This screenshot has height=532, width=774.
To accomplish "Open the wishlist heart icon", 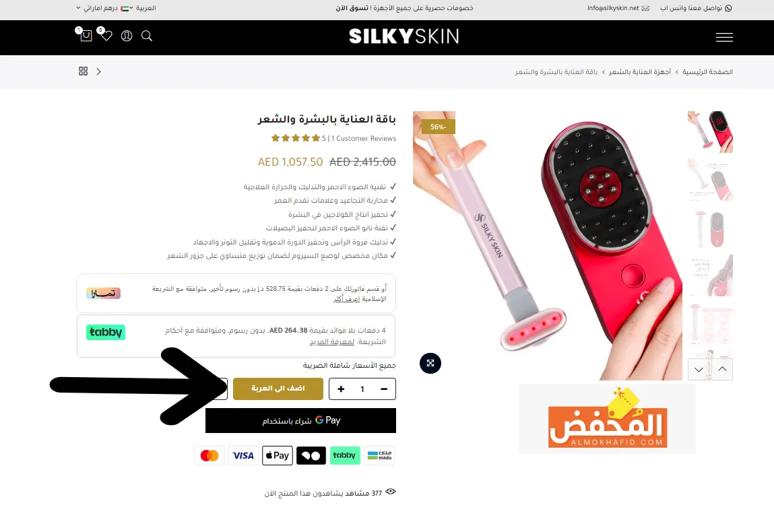I will click(106, 36).
